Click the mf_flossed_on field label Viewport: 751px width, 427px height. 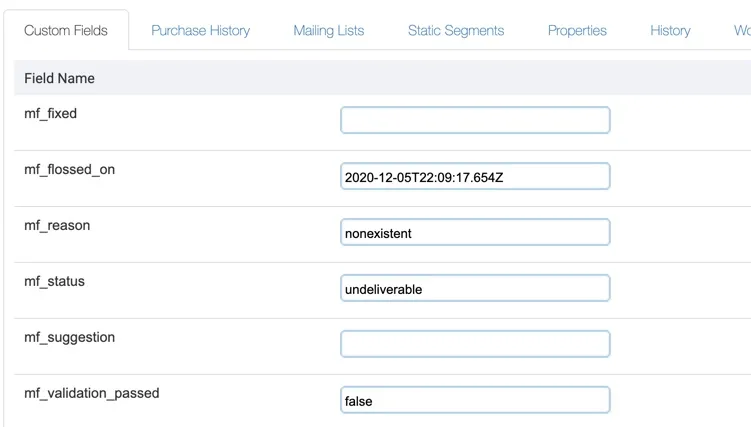(69, 169)
